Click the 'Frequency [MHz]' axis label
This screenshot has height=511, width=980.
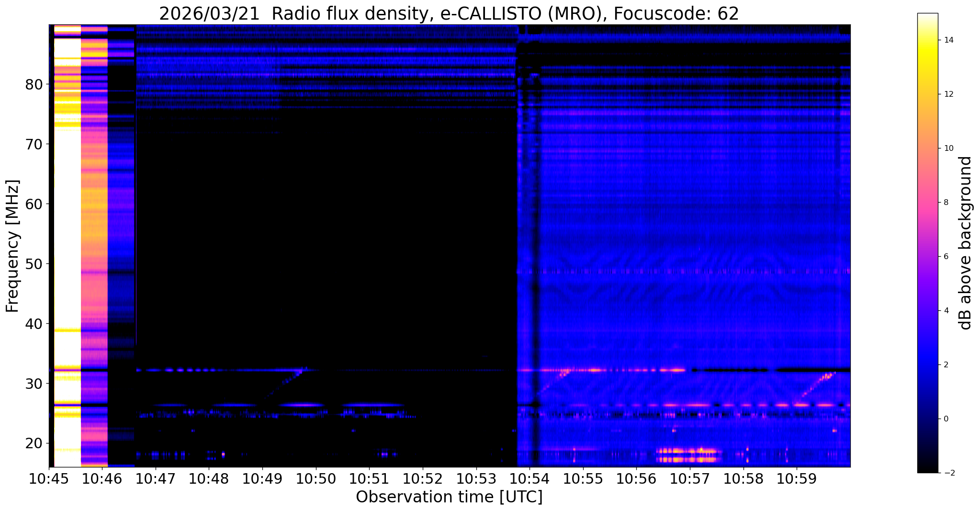[13, 246]
